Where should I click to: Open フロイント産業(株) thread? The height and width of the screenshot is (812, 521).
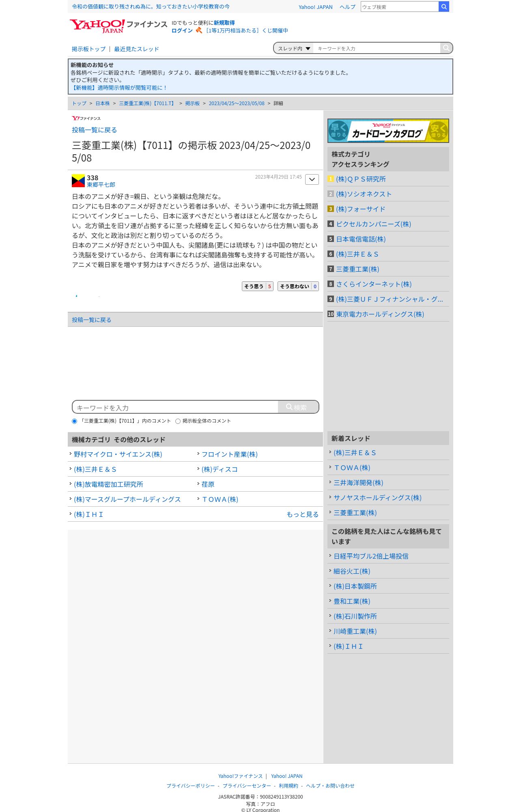(x=229, y=454)
